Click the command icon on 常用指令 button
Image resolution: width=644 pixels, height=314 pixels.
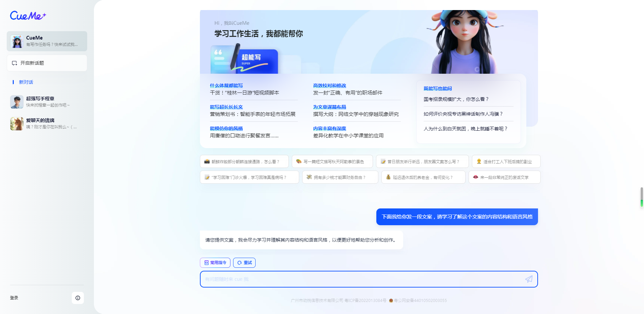[207, 263]
